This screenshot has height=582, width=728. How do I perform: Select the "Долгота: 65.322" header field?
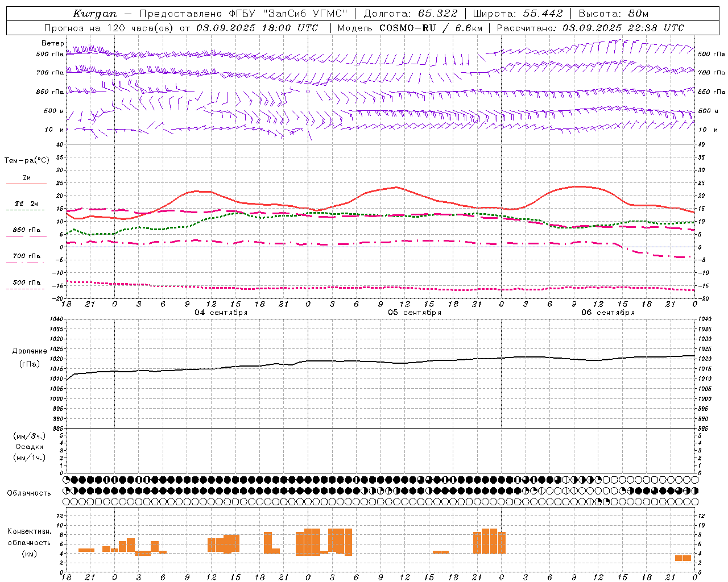coord(411,14)
